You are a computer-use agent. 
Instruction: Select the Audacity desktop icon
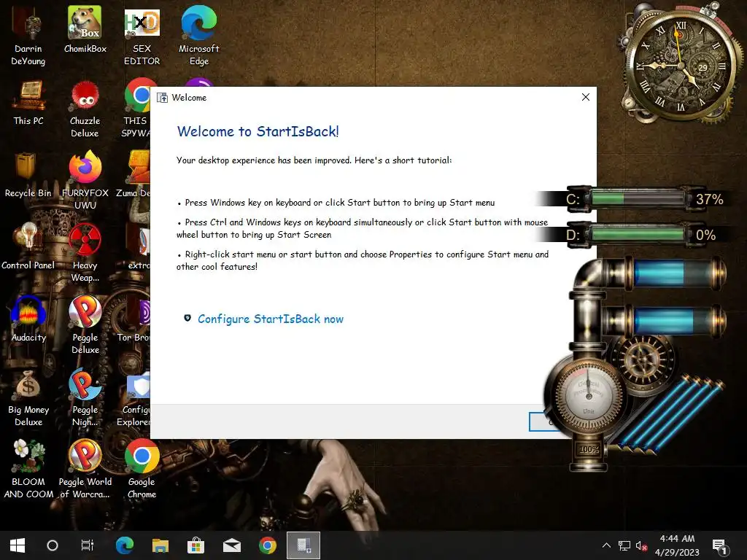click(28, 319)
